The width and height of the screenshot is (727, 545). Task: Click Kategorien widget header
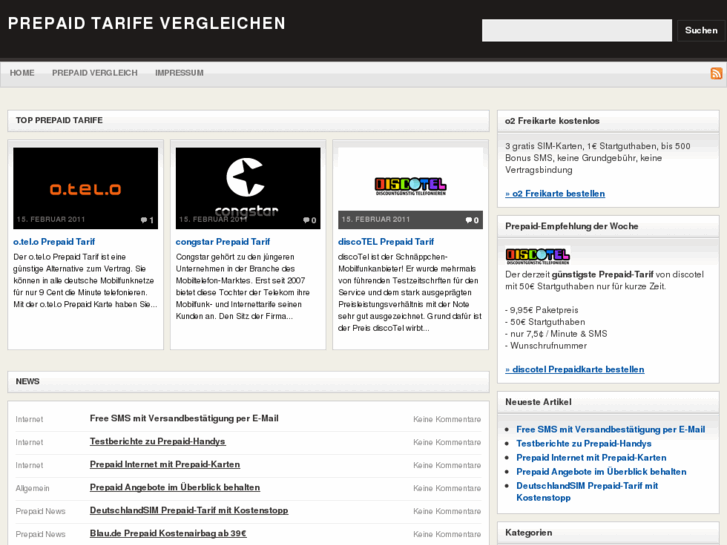(608, 533)
